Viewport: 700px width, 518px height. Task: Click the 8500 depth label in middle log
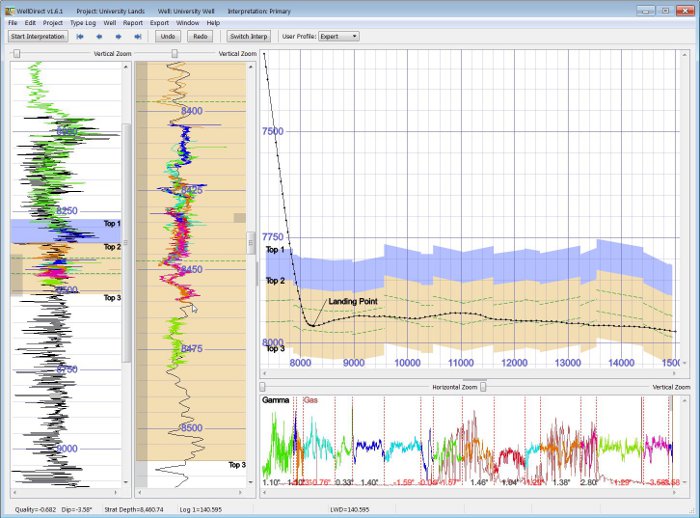point(192,428)
